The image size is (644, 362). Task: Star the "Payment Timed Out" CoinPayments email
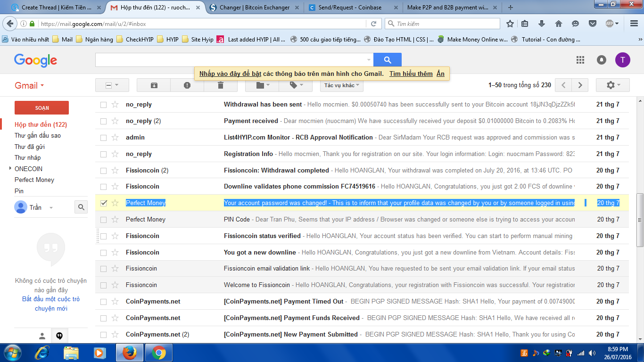115,301
